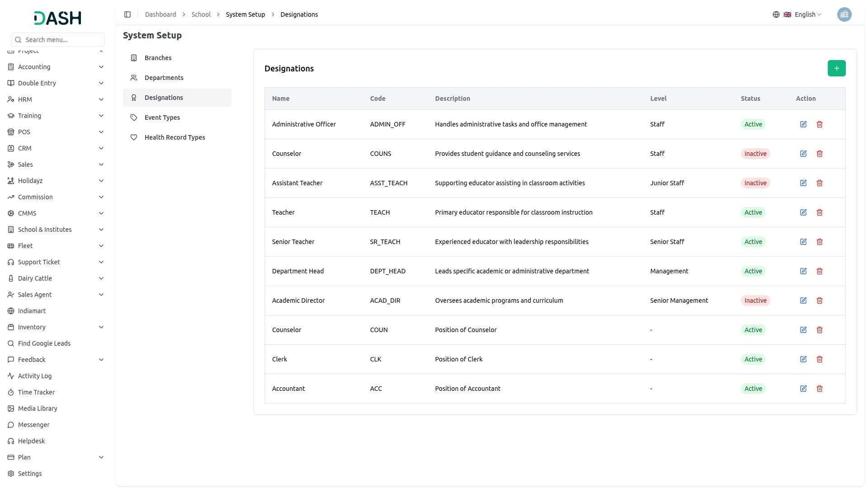Expand the HRM sidebar menu
The image size is (868, 488).
click(x=57, y=99)
